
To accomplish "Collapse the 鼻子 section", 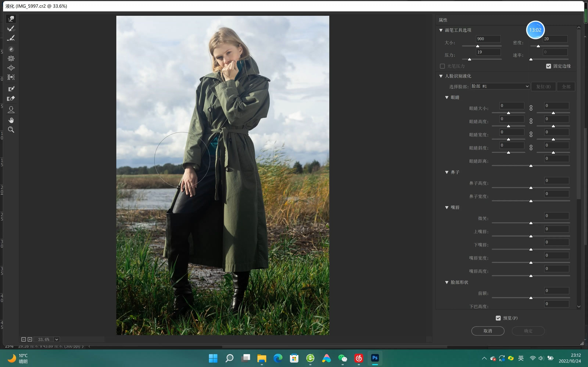I will [447, 172].
